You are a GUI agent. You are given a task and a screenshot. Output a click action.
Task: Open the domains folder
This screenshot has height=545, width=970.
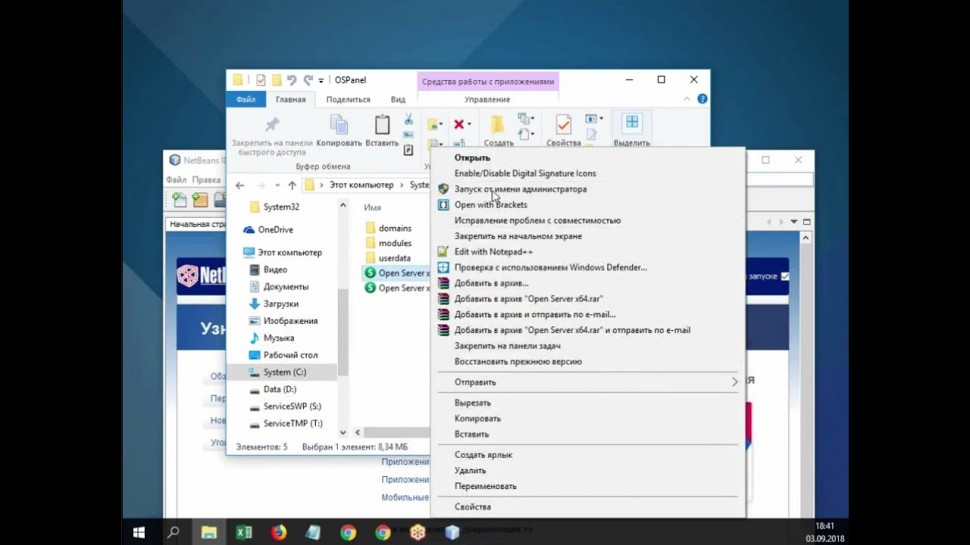pos(394,228)
